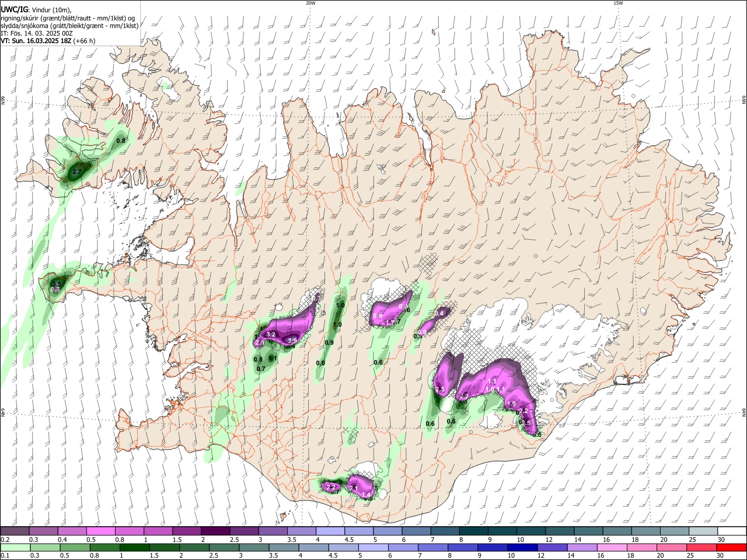Screen dimensions: 747x560
Task: Click the 0.8 value northeast of 2.7 in Westfjords
Action: point(121,141)
